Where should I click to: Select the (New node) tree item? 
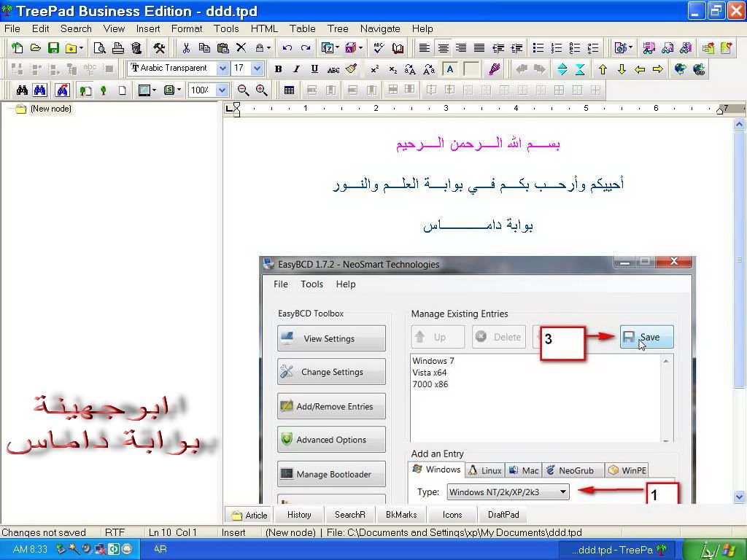tap(51, 109)
